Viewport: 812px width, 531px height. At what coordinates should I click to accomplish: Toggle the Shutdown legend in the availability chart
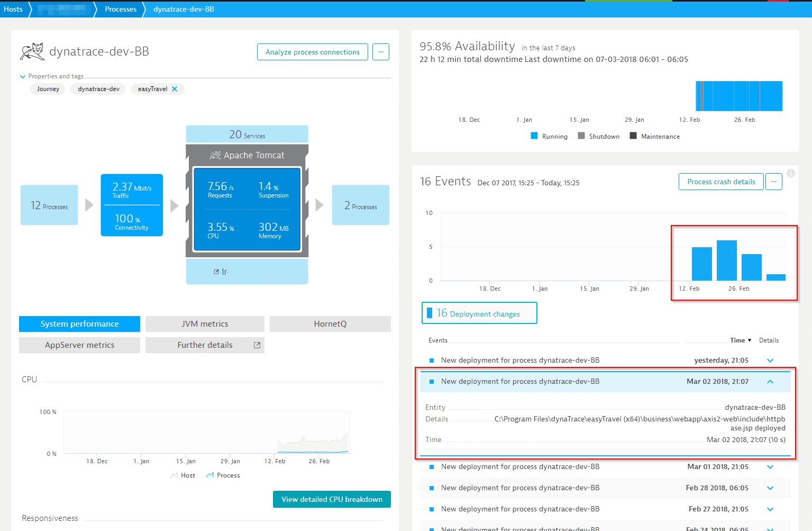point(598,136)
